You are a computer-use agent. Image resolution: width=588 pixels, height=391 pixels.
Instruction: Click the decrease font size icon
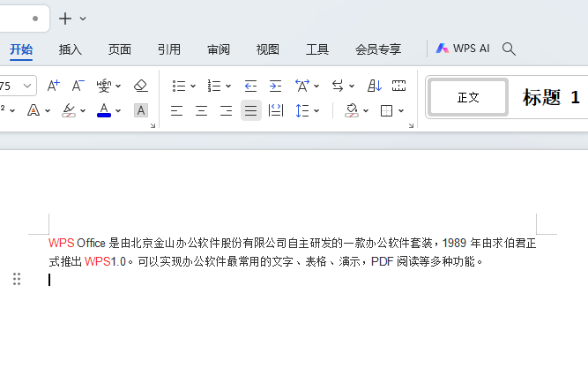point(78,86)
